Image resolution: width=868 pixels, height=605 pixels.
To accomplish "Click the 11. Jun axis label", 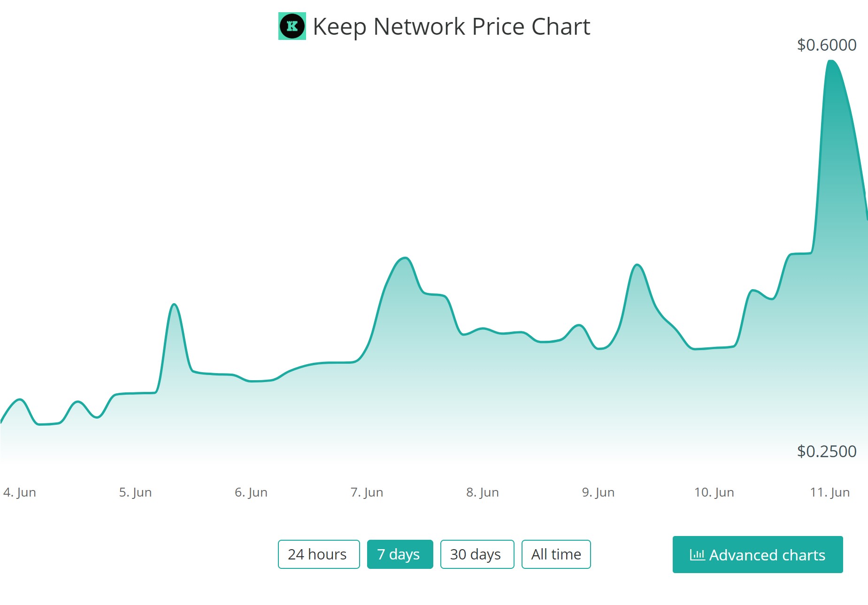I will pyautogui.click(x=830, y=492).
